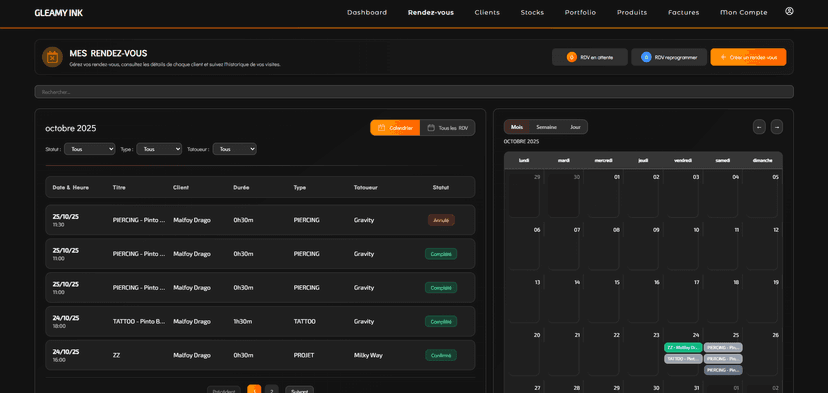Click the GLEAMY INK logo
This screenshot has height=393, width=828.
tap(59, 13)
